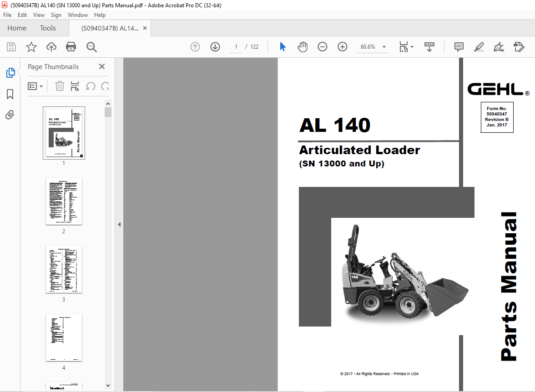The height and width of the screenshot is (392, 535).
Task: Open the Bookmarks panel icon
Action: point(10,94)
